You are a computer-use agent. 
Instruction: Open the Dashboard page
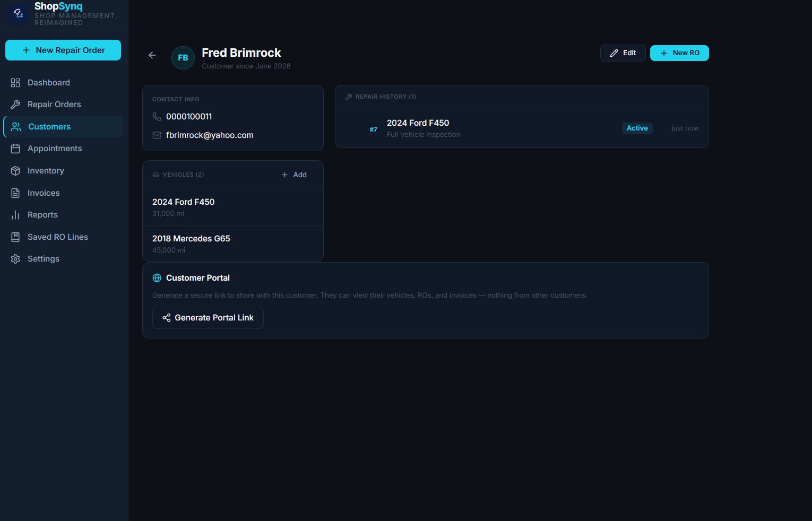click(x=64, y=83)
